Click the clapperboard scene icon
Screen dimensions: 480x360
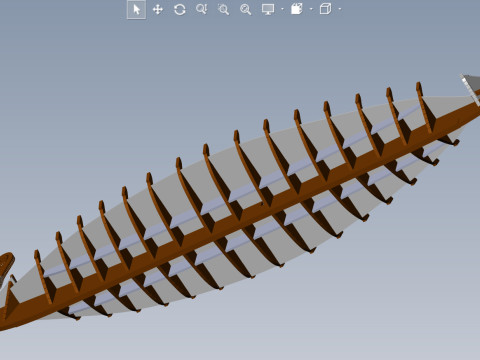click(x=297, y=9)
